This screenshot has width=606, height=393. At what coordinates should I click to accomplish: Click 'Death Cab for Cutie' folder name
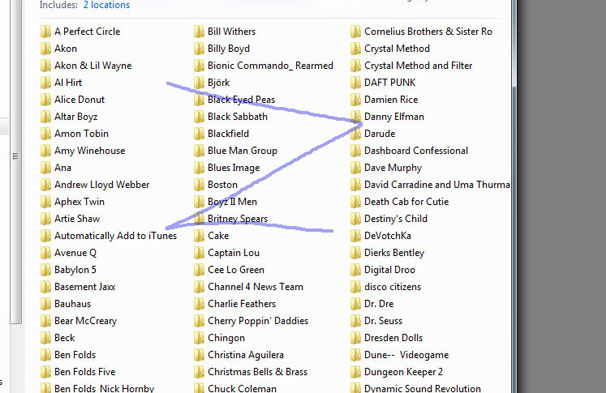click(x=406, y=202)
